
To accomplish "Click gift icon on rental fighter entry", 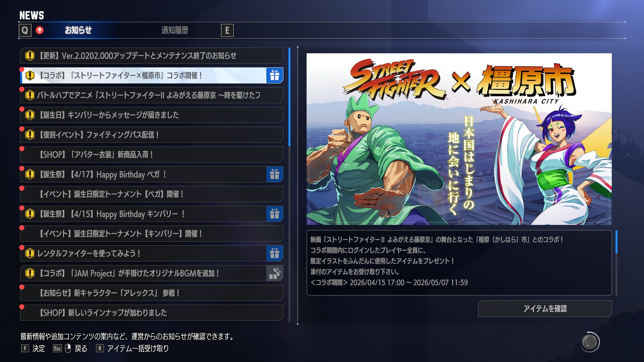I will (x=275, y=253).
